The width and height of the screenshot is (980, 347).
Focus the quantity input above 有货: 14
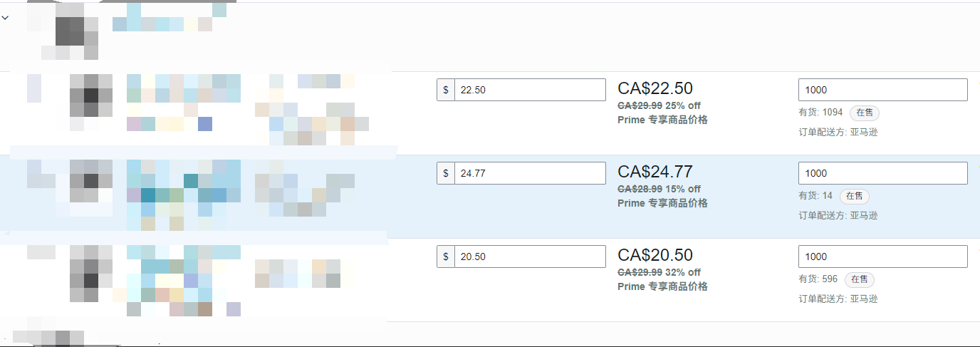point(882,173)
